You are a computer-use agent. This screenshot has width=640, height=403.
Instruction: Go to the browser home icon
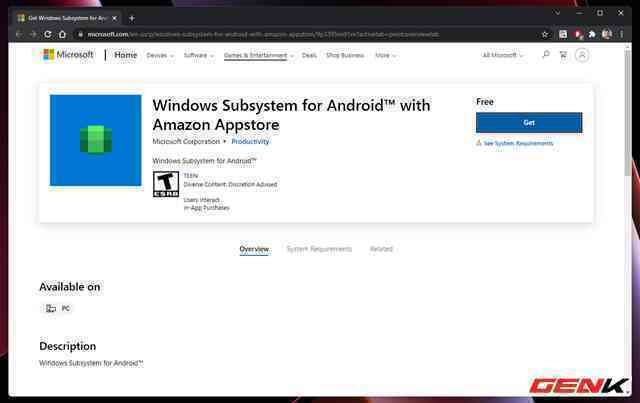tap(62, 34)
